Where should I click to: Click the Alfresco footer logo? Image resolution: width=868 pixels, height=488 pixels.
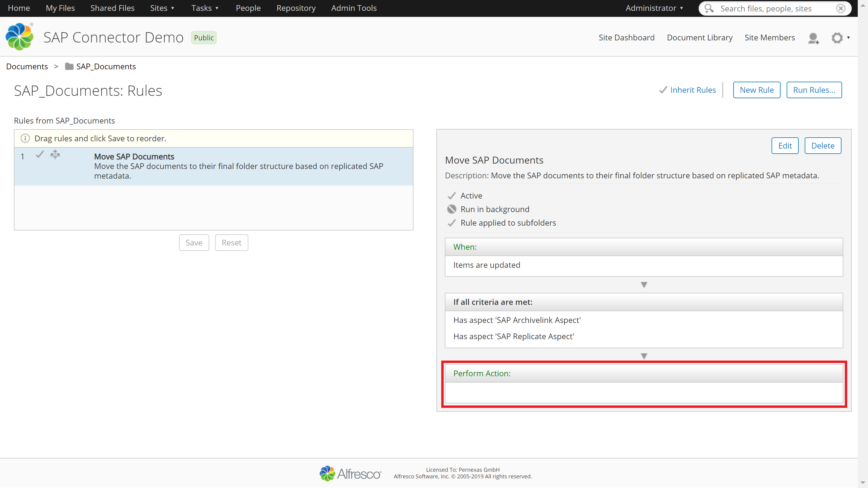(x=350, y=474)
